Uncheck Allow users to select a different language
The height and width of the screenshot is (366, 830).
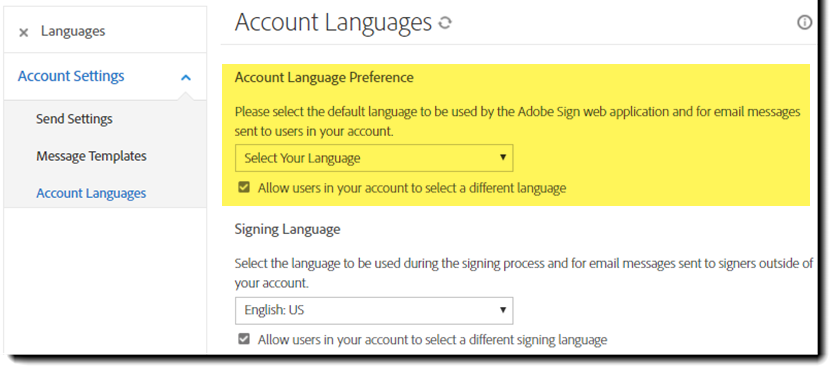(x=243, y=187)
